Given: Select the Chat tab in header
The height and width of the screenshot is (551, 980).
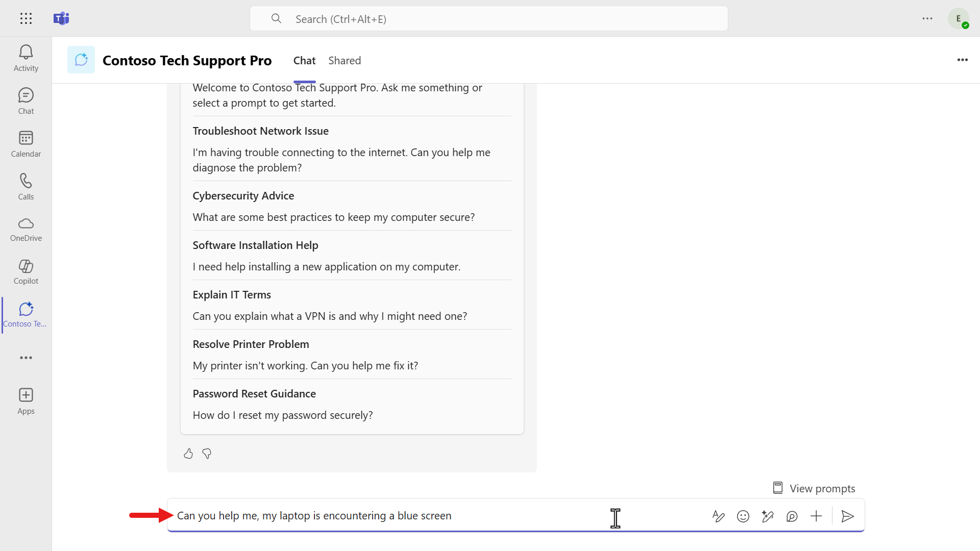Looking at the screenshot, I should [304, 61].
